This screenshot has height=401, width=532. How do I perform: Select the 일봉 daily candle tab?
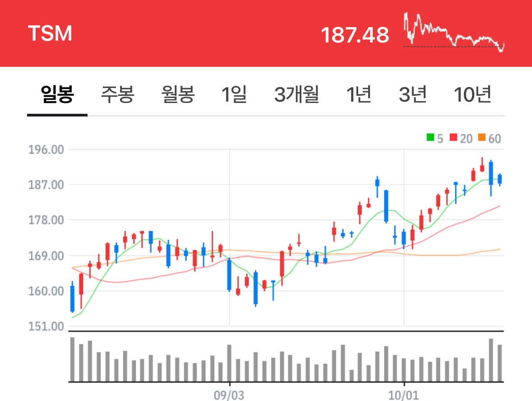tap(57, 94)
